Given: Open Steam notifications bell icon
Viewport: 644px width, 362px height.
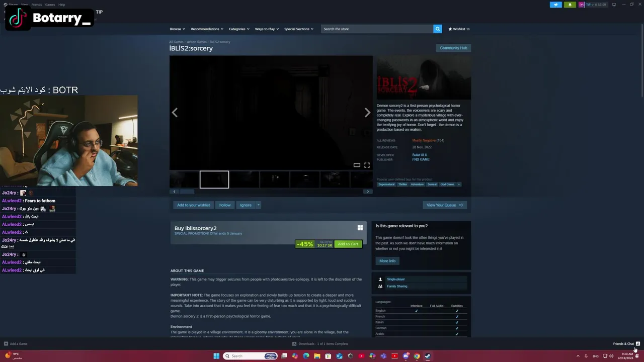Looking at the screenshot, I should point(570,5).
